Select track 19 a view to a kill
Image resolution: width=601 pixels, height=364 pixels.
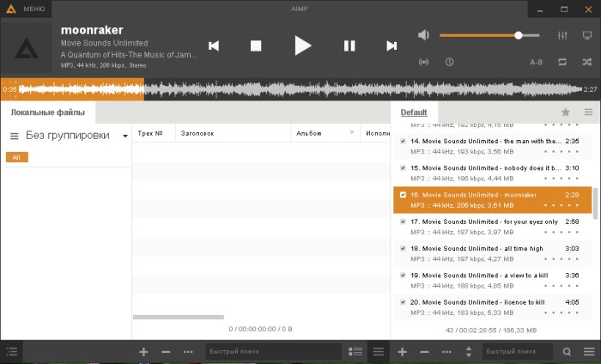point(493,281)
